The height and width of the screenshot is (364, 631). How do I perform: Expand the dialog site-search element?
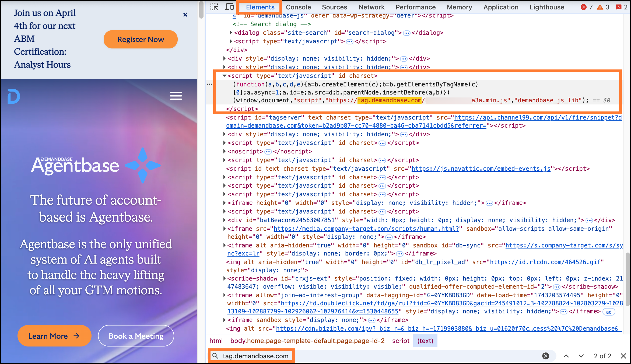[231, 33]
